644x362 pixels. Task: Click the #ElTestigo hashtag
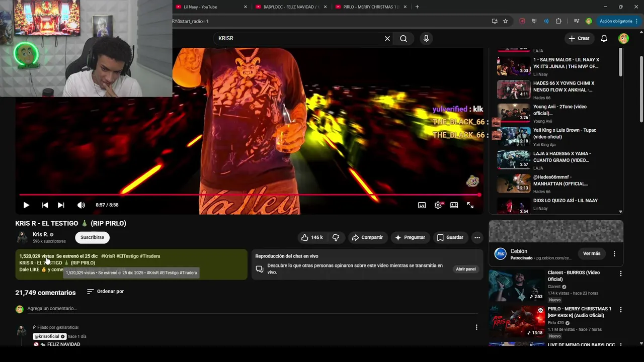pyautogui.click(x=127, y=256)
